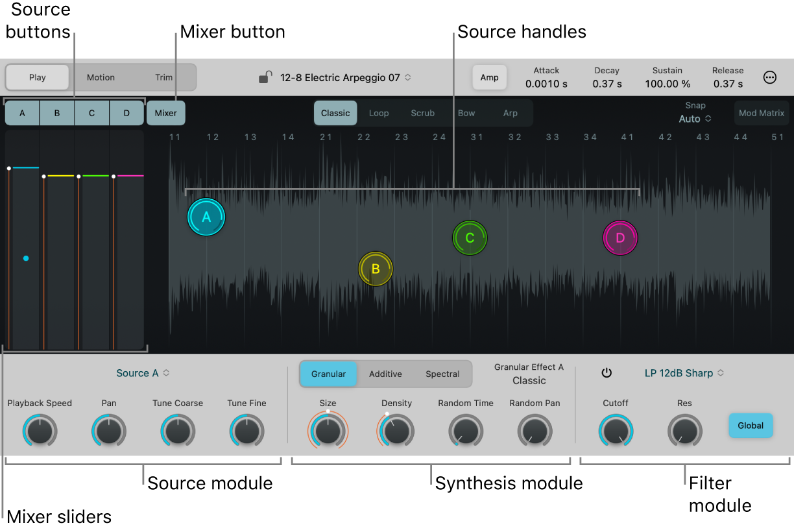This screenshot has height=532, width=794.
Task: Click the Tune Fine knob
Action: pyautogui.click(x=247, y=431)
